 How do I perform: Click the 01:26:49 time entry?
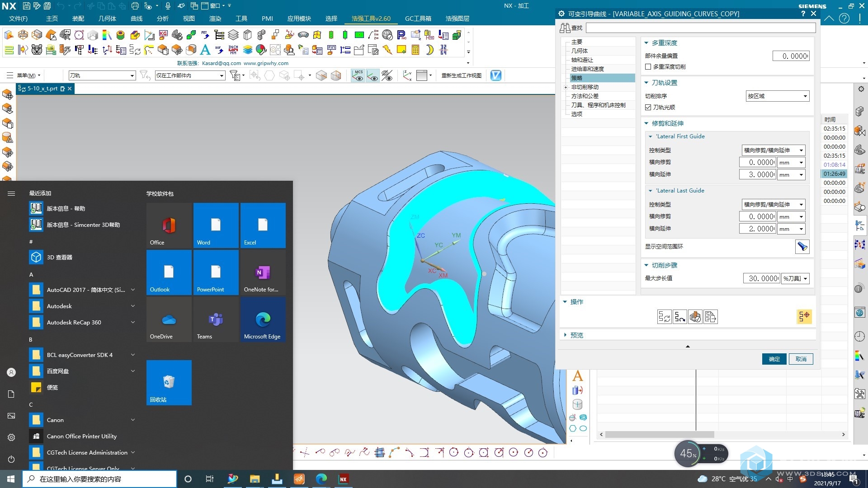click(834, 174)
